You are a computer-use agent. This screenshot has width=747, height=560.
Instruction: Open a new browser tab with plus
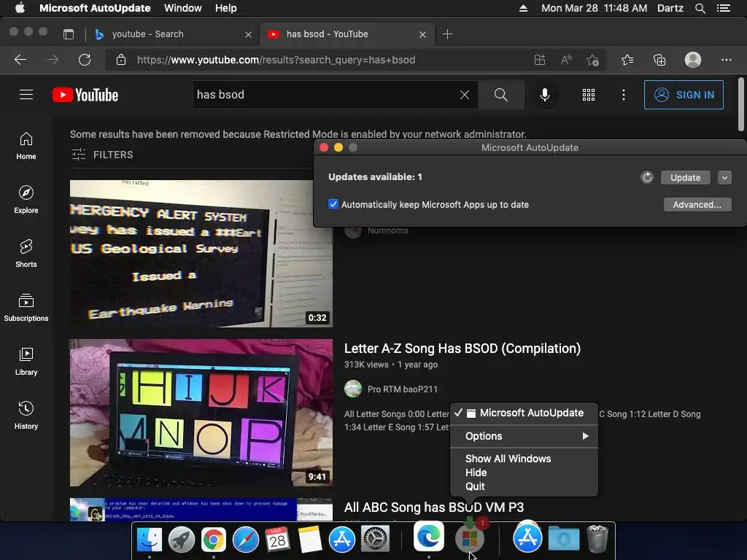(447, 34)
